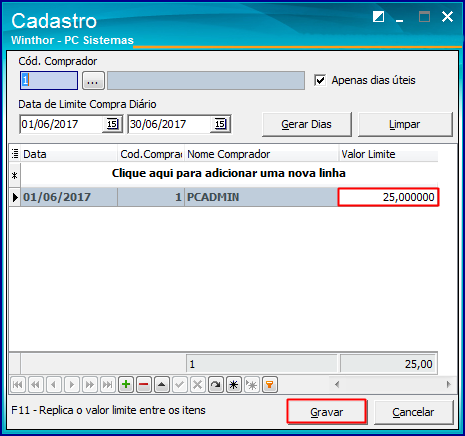This screenshot has width=465, height=436.
Task: Click the edit record triangle icon
Action: 162,385
